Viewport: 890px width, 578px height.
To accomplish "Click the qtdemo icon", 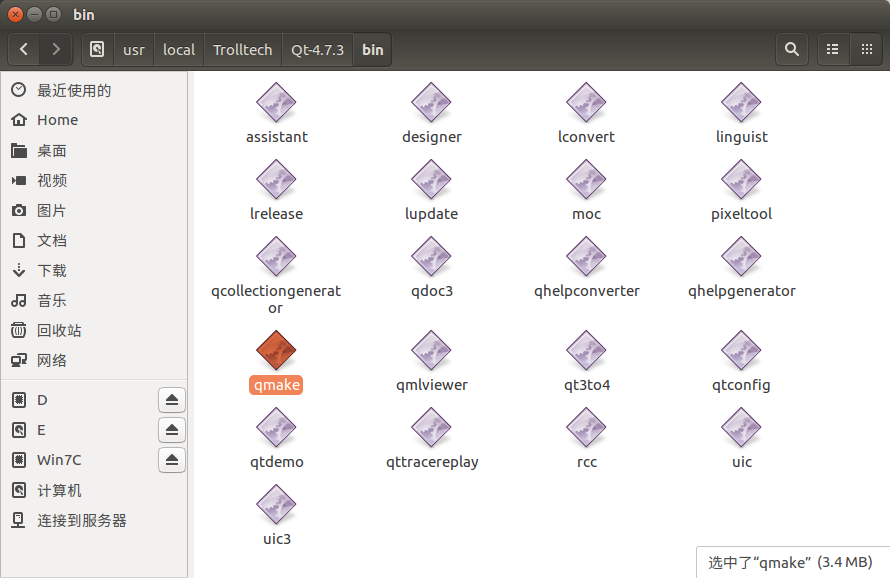I will pyautogui.click(x=276, y=428).
